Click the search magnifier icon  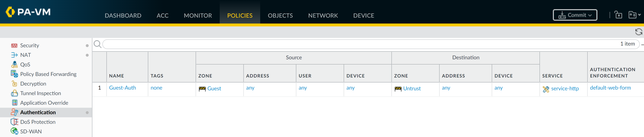click(97, 44)
